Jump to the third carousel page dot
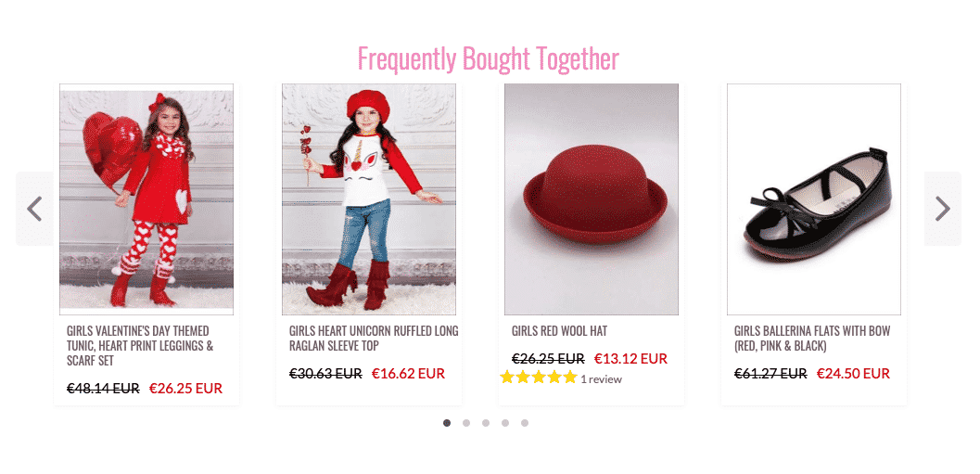Image resolution: width=980 pixels, height=474 pixels. (x=486, y=423)
